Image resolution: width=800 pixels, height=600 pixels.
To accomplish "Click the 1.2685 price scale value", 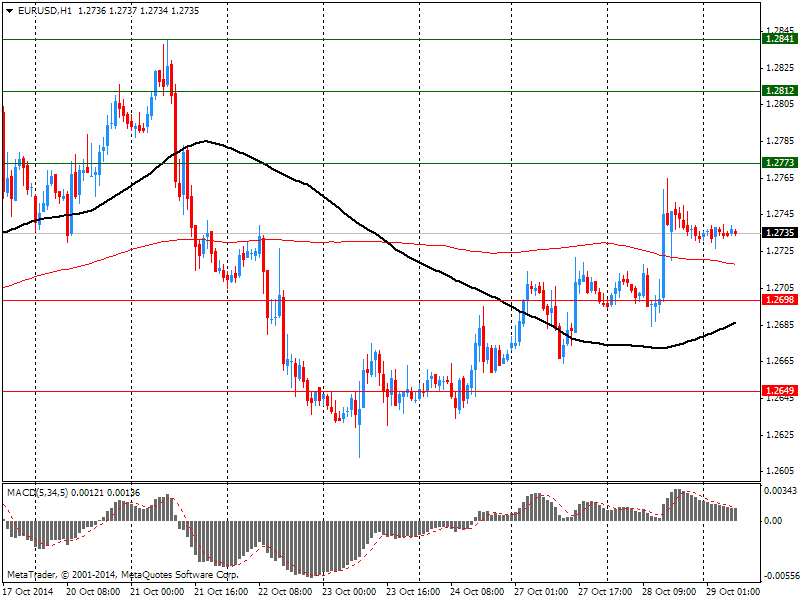I will 780,324.
